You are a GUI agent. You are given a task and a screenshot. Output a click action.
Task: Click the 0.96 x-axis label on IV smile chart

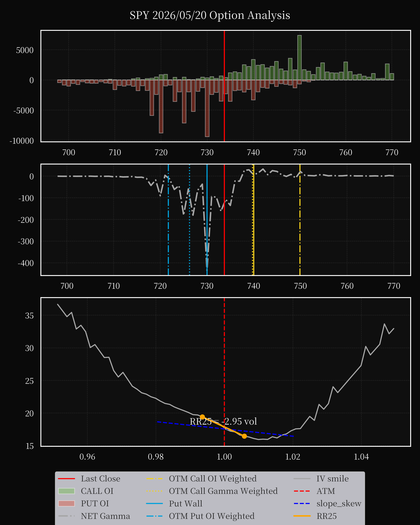[87, 457]
